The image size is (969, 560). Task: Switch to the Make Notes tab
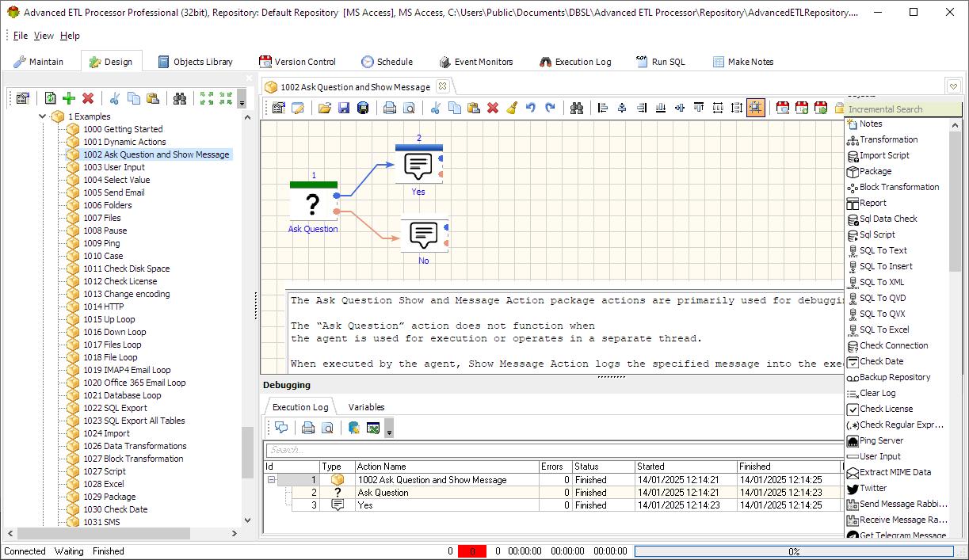(x=742, y=62)
